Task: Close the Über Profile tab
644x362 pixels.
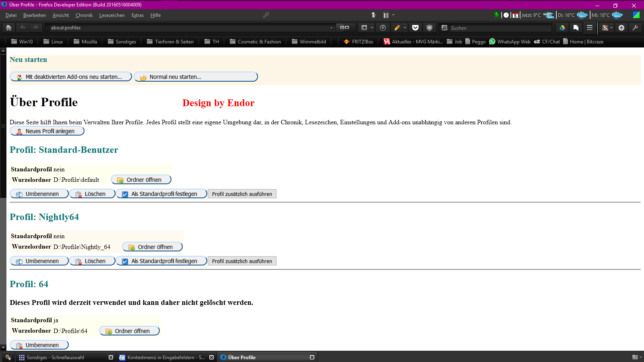Action: pos(312,357)
